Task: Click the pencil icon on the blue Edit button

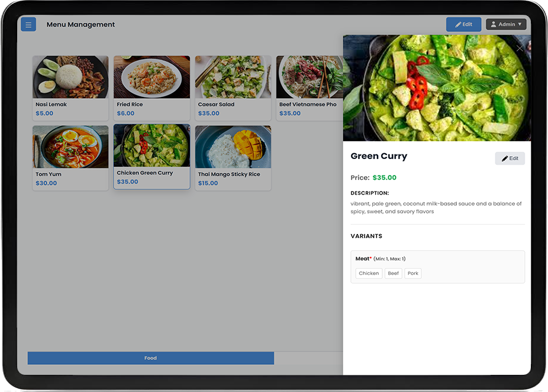Action: point(457,24)
